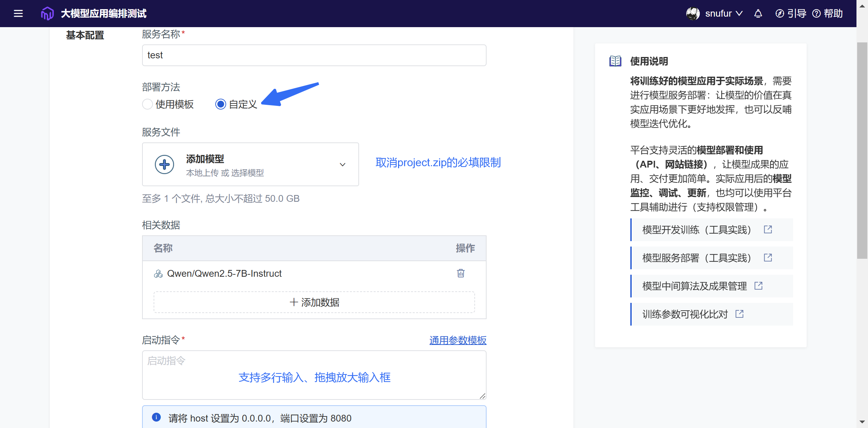868x428 pixels.
Task: Expand the 添加模型 dropdown chevron
Action: pyautogui.click(x=342, y=164)
